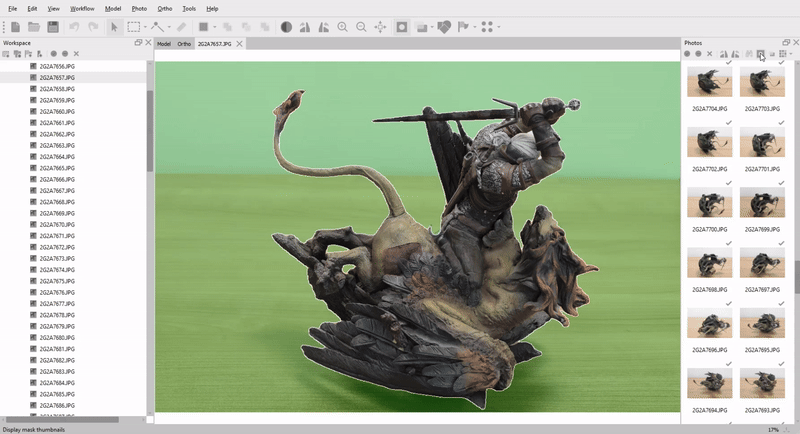Save the project with the floppy disk icon

click(53, 27)
